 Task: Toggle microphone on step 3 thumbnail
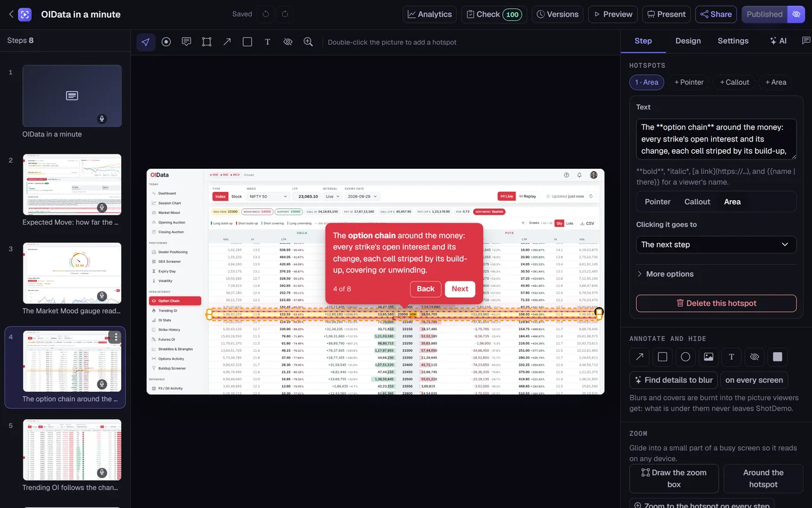(101, 296)
